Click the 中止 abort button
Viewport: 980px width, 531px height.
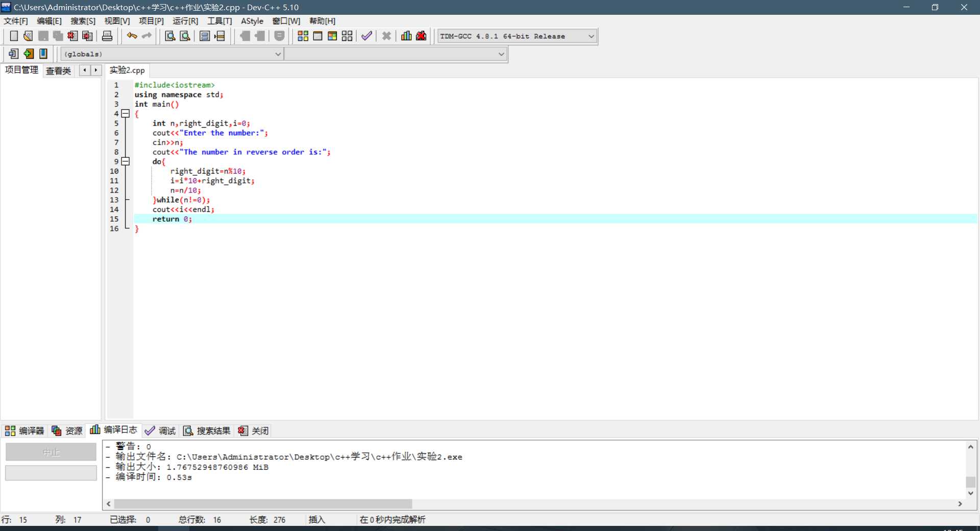[x=51, y=452]
